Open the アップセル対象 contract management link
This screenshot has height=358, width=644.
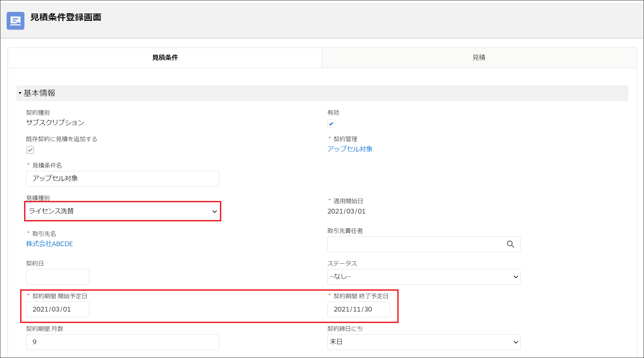pos(350,149)
